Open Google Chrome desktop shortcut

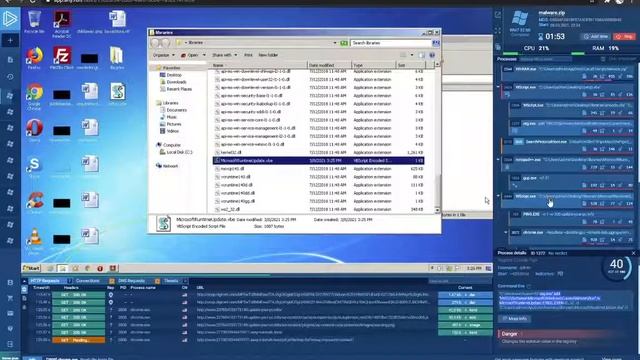34,96
